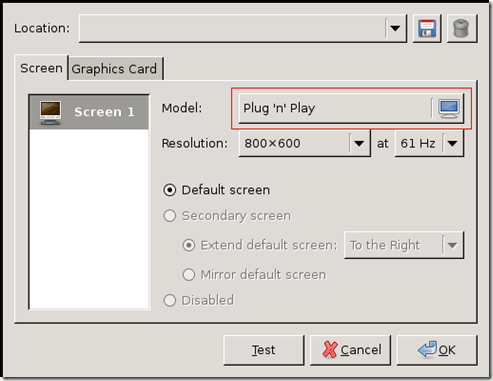Switch to the Graphics Card tab
493x381 pixels.
(x=115, y=69)
